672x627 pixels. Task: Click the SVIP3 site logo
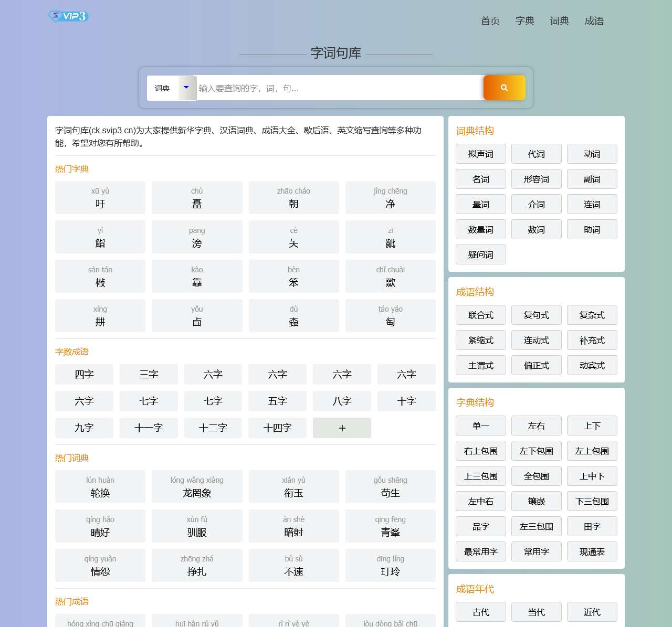(68, 16)
